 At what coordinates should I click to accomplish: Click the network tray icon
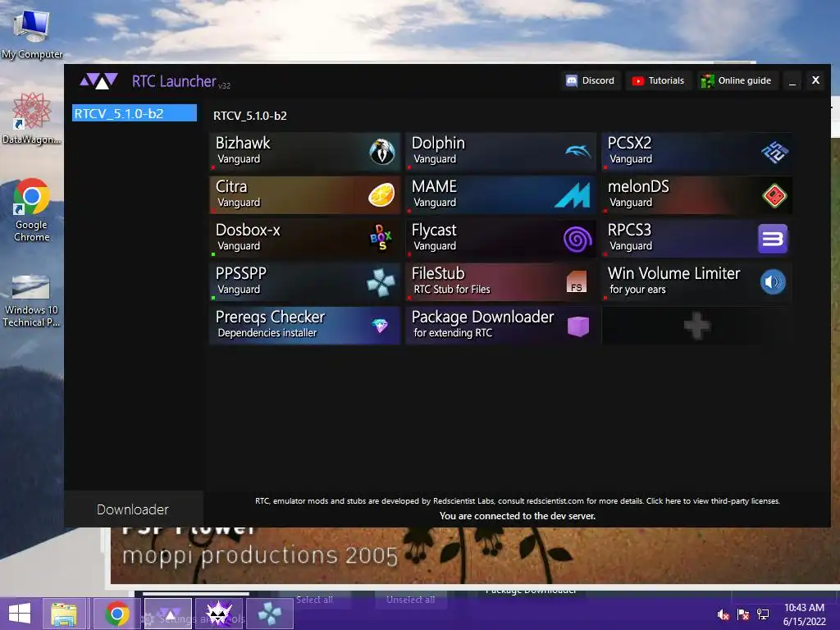[x=763, y=614]
